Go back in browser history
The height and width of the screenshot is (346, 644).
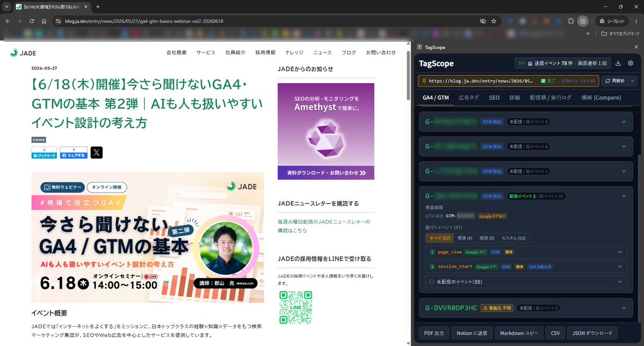tap(8, 21)
